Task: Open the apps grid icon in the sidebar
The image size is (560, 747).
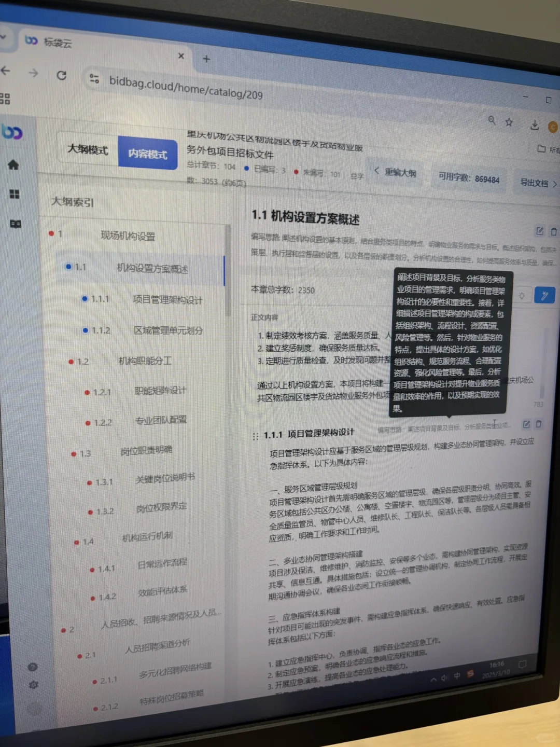Action: [15, 195]
